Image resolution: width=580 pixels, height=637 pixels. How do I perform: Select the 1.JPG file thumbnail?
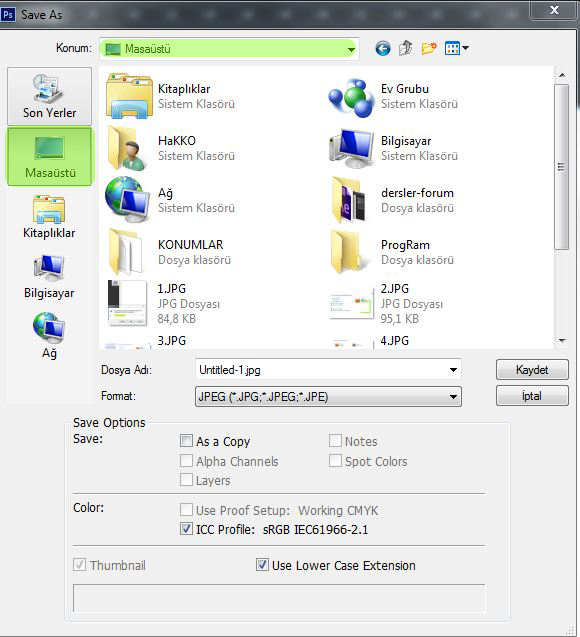click(127, 303)
